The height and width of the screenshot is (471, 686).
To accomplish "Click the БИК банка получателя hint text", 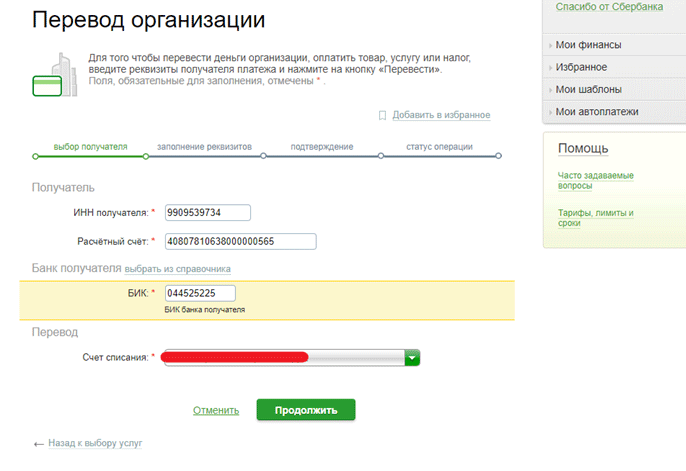I will pos(205,310).
